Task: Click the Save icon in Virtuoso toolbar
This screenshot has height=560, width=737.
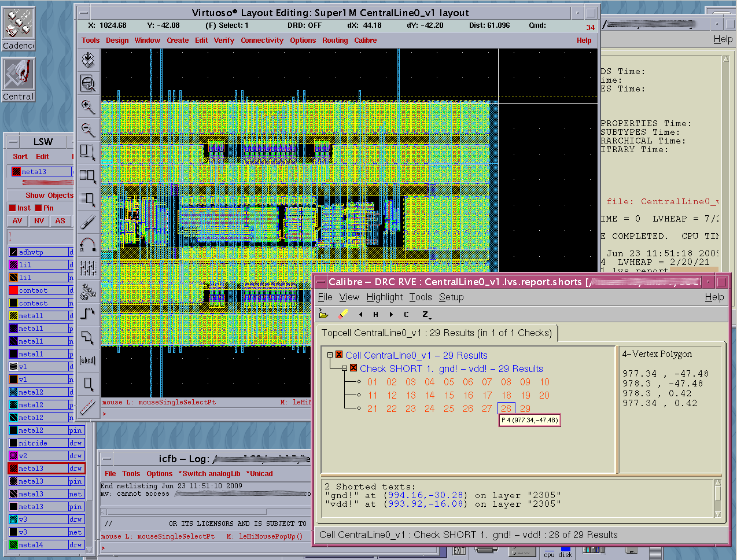Action: coord(88,60)
